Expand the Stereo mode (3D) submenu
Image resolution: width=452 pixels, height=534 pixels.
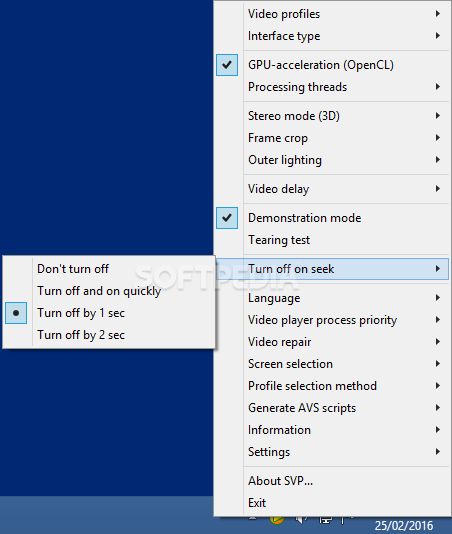332,116
